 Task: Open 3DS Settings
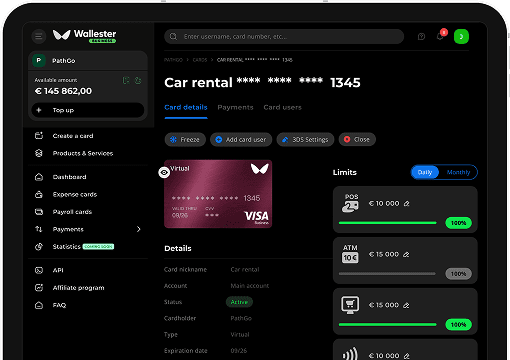point(305,139)
